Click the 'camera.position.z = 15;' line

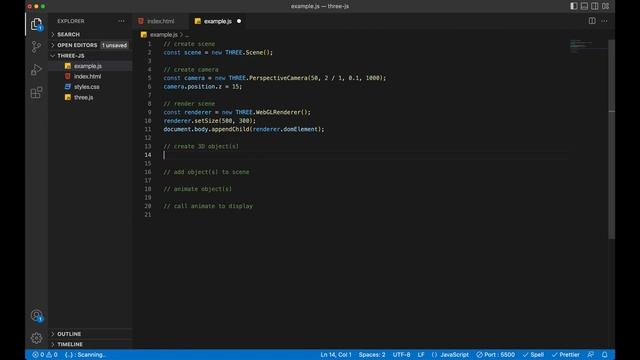point(202,86)
